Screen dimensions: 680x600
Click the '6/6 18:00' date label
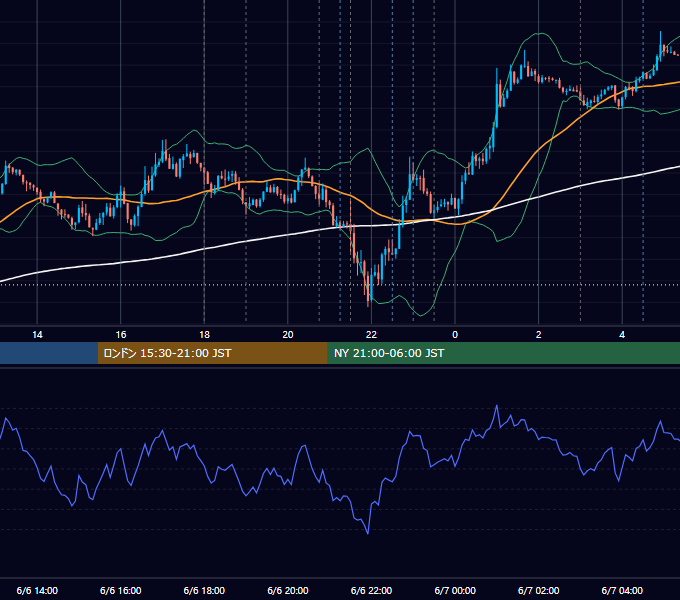204,590
